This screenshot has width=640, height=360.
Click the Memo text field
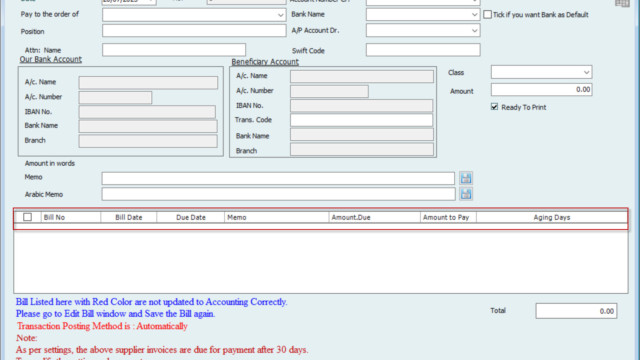pos(278,178)
